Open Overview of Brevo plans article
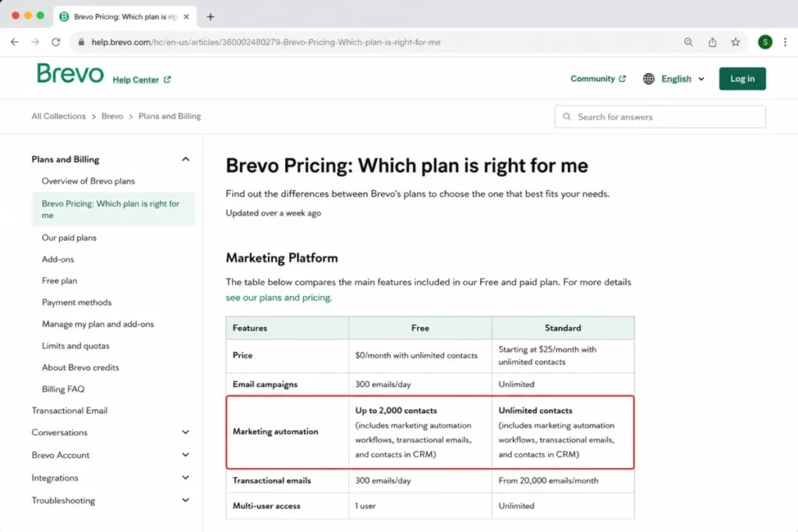 pos(88,181)
